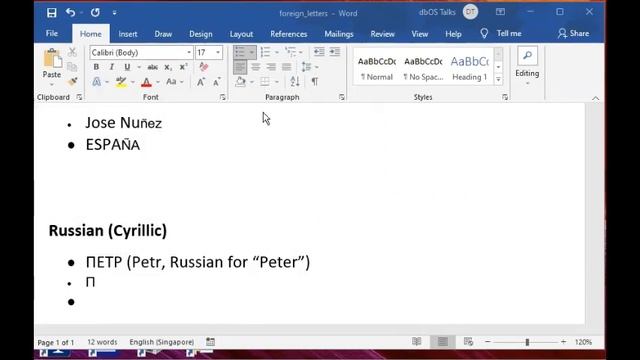Open the Calibri (Body) font name dropdown
Viewport: 640px width, 360px height.
point(189,53)
